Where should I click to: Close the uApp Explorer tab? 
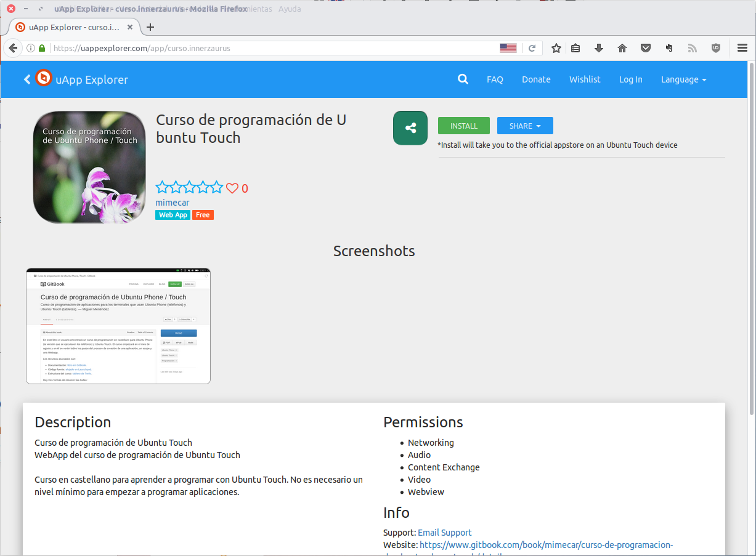click(x=130, y=27)
